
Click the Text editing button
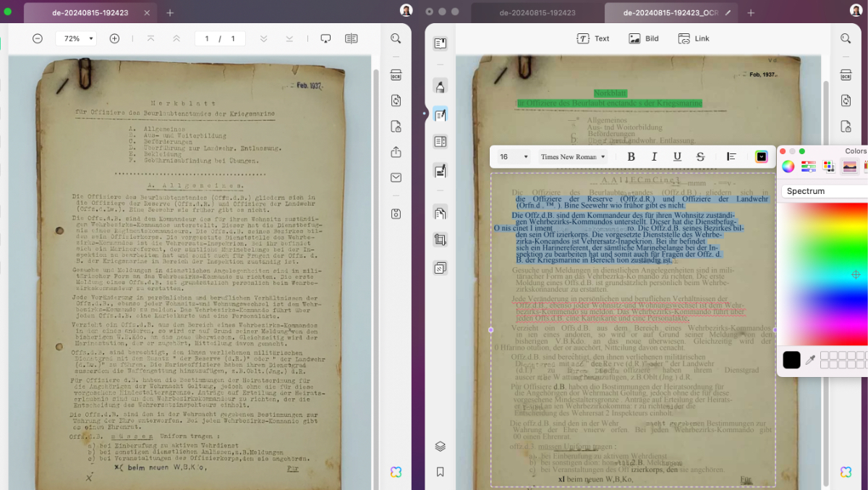pos(593,38)
